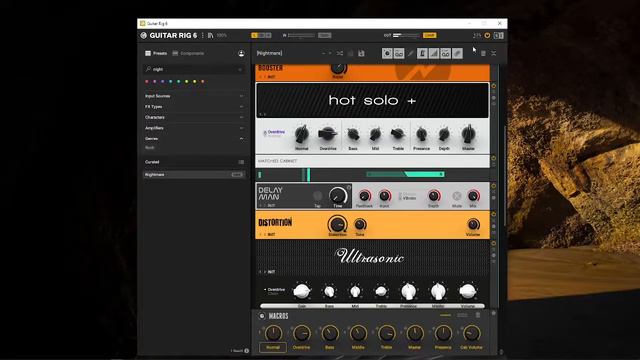Show the metronome tool
This screenshot has width=640, height=360.
pos(422,53)
